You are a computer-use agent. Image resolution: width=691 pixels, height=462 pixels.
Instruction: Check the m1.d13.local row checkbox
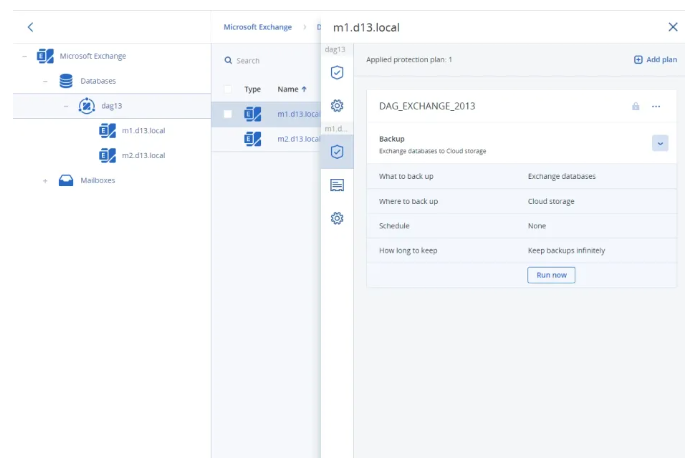[x=228, y=114]
